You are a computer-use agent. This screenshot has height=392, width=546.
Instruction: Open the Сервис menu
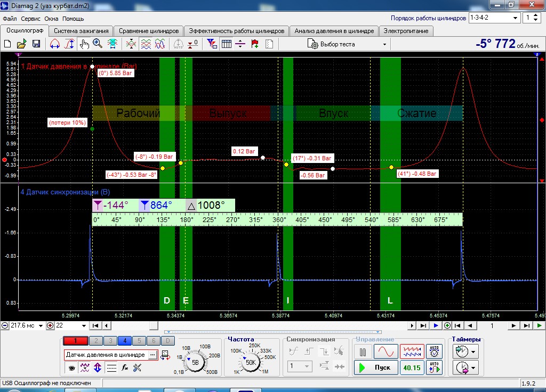pos(30,19)
